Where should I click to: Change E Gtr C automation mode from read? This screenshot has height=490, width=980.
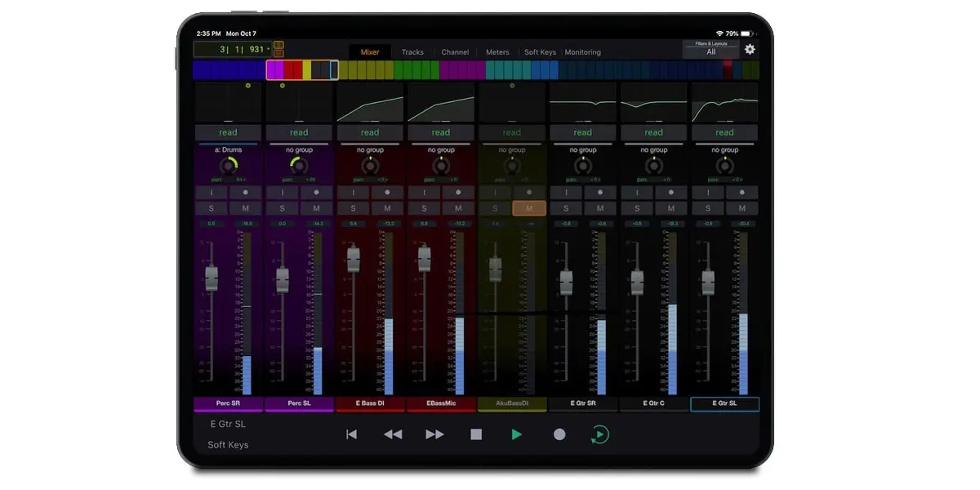[x=654, y=132]
